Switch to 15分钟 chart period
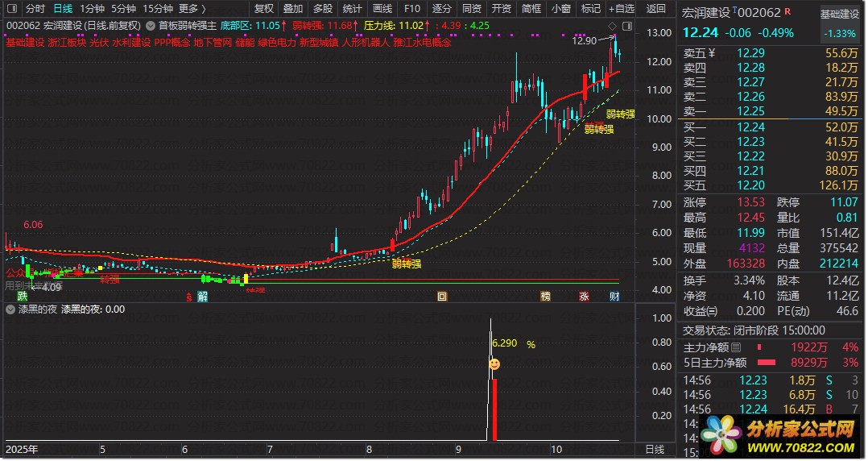This screenshot has height=461, width=868. click(158, 9)
